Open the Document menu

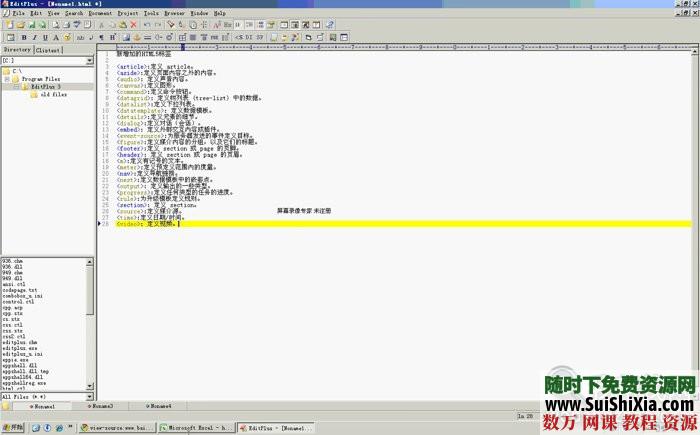pos(100,13)
